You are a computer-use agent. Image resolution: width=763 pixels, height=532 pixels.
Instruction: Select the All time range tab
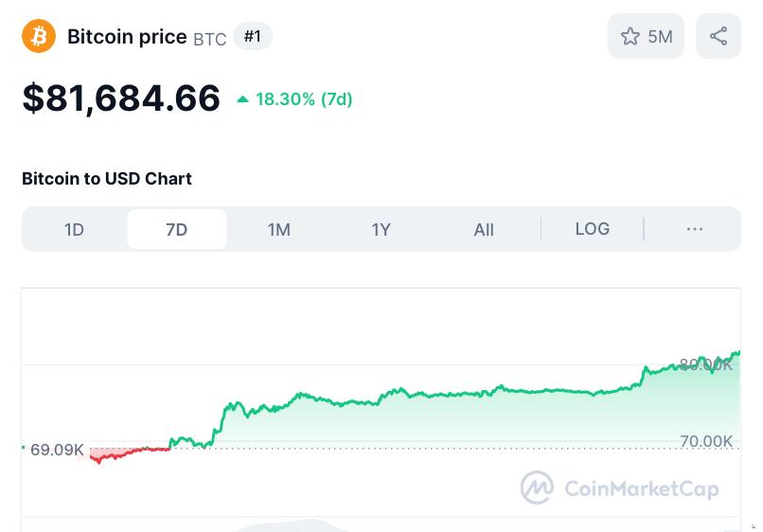point(484,229)
